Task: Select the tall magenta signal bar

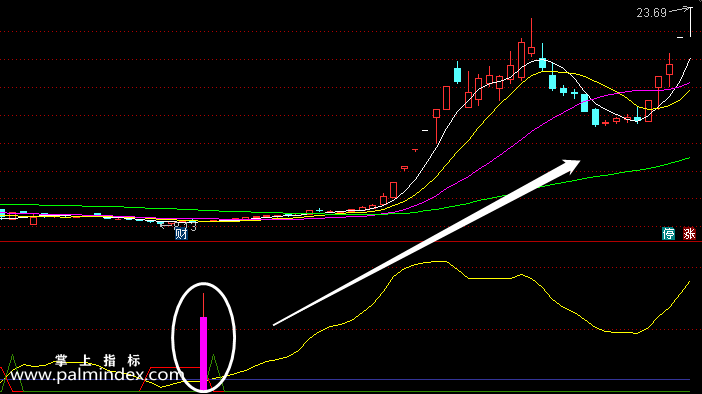Action: coord(203,353)
